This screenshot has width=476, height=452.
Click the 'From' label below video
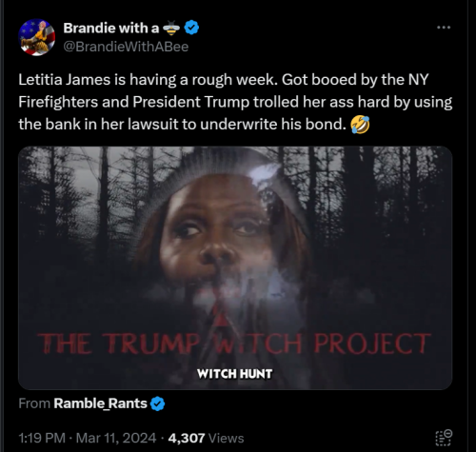click(x=34, y=403)
